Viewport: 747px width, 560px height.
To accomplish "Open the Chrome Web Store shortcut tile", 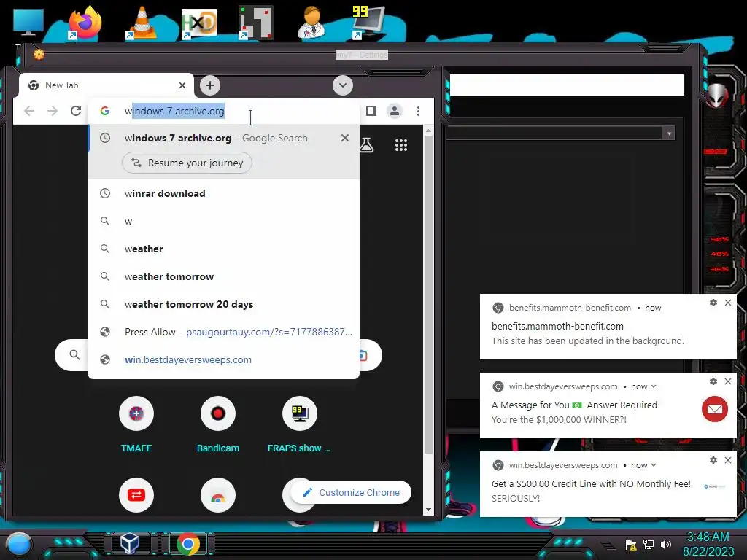I will click(x=217, y=495).
